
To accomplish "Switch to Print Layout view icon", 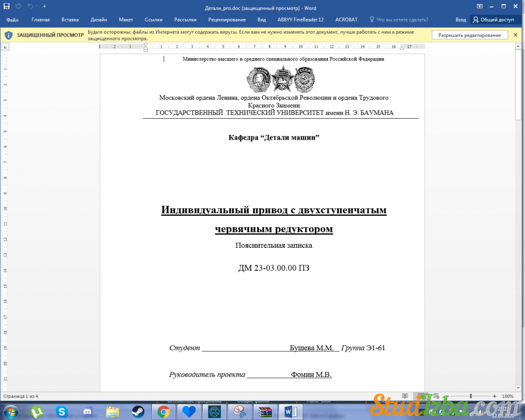I will (x=421, y=396).
